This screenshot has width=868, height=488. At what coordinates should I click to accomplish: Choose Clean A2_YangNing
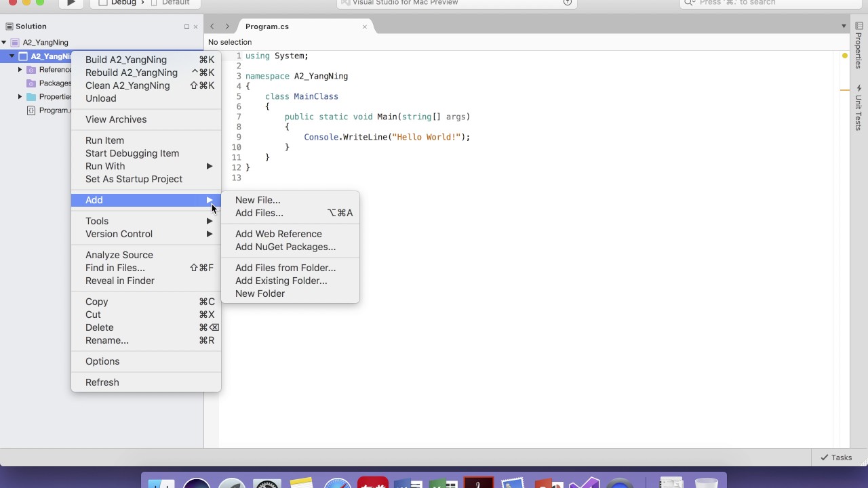(x=146, y=85)
